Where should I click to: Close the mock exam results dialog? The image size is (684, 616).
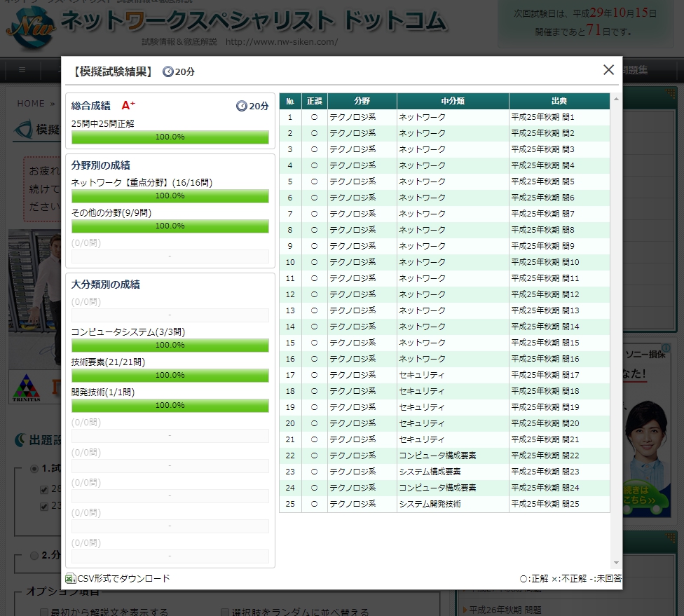tap(608, 70)
